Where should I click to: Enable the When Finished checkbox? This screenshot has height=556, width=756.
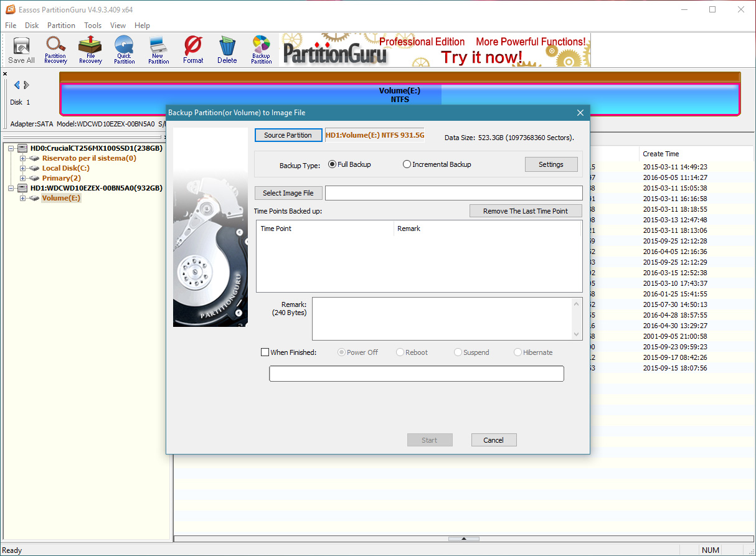(x=265, y=352)
